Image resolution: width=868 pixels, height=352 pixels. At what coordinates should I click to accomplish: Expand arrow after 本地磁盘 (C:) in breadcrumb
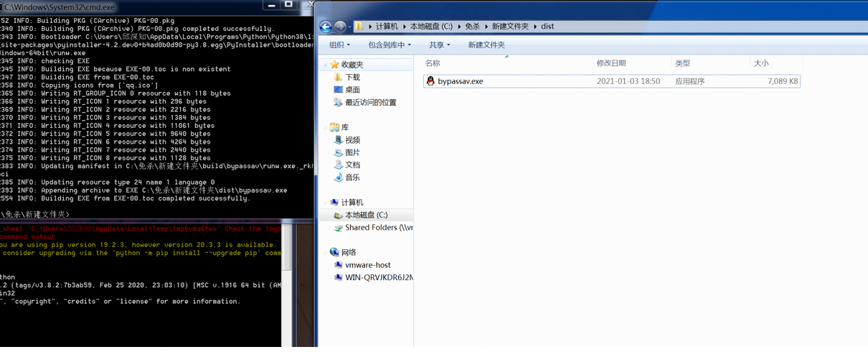pos(459,27)
